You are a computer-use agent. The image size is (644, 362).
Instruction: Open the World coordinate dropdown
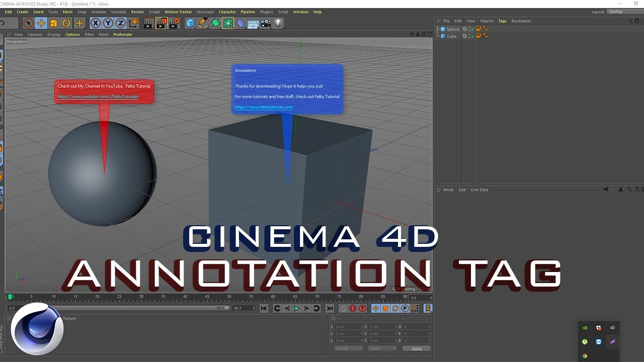point(348,348)
